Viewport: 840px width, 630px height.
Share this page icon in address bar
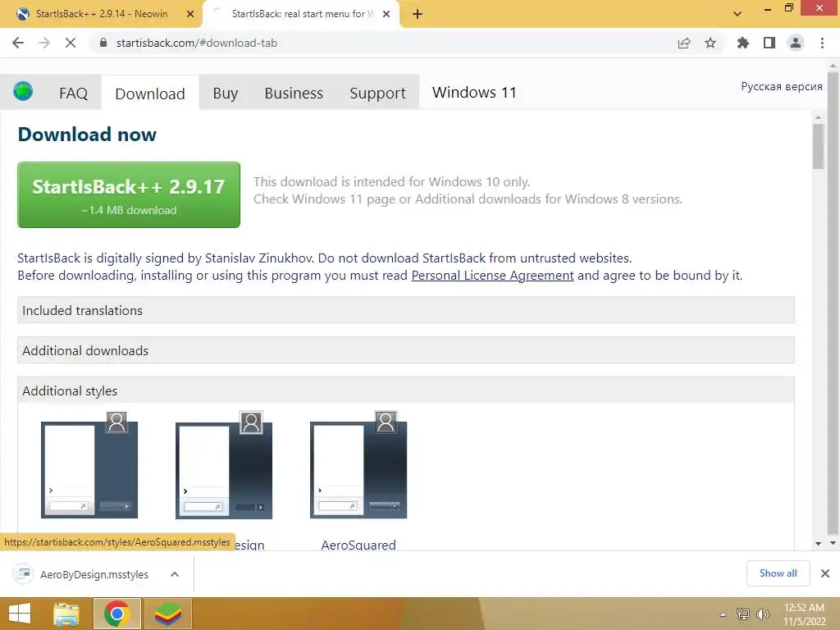(x=684, y=43)
